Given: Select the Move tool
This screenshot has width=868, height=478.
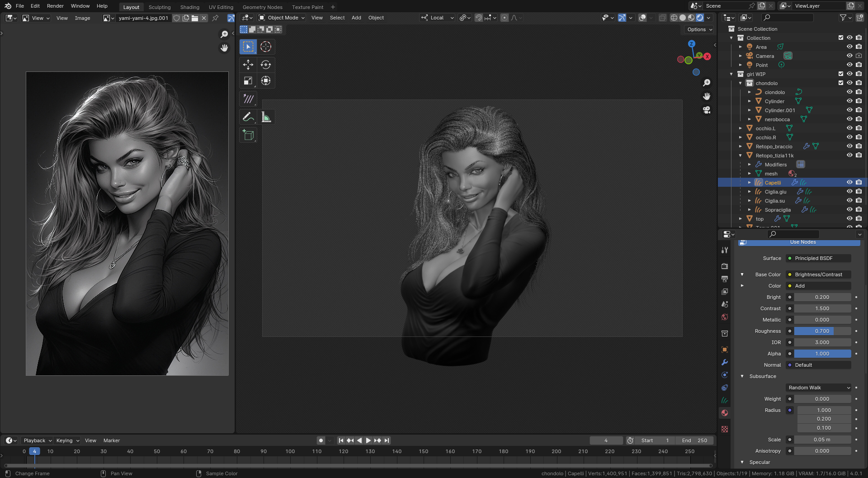Looking at the screenshot, I should [x=248, y=65].
